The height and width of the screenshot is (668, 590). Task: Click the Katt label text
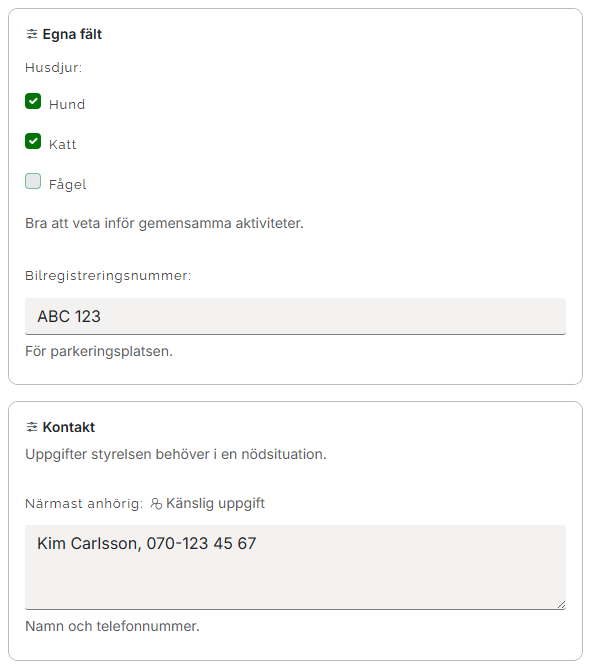click(x=63, y=144)
